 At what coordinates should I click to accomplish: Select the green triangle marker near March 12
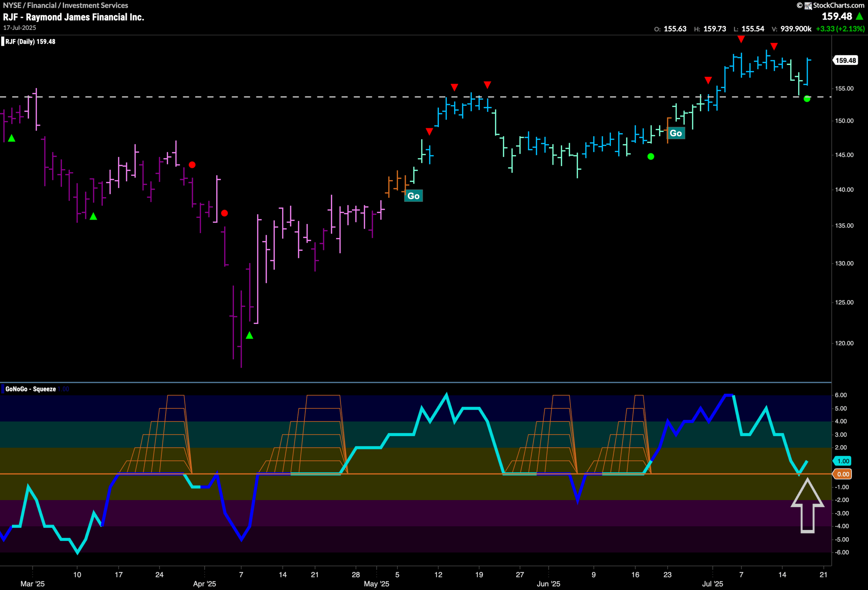click(x=93, y=216)
